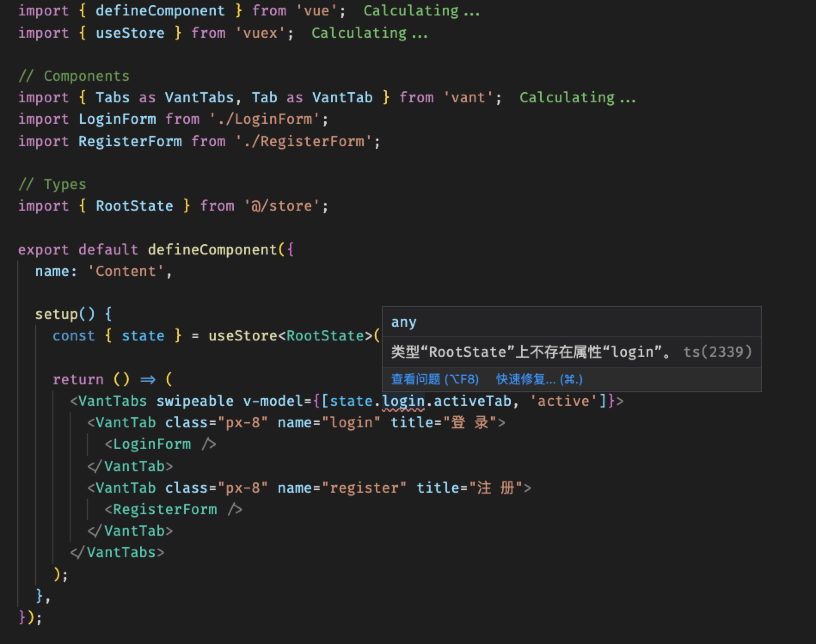Click the "login" name attribute value
Screen dimensions: 816x644
click(x=351, y=423)
